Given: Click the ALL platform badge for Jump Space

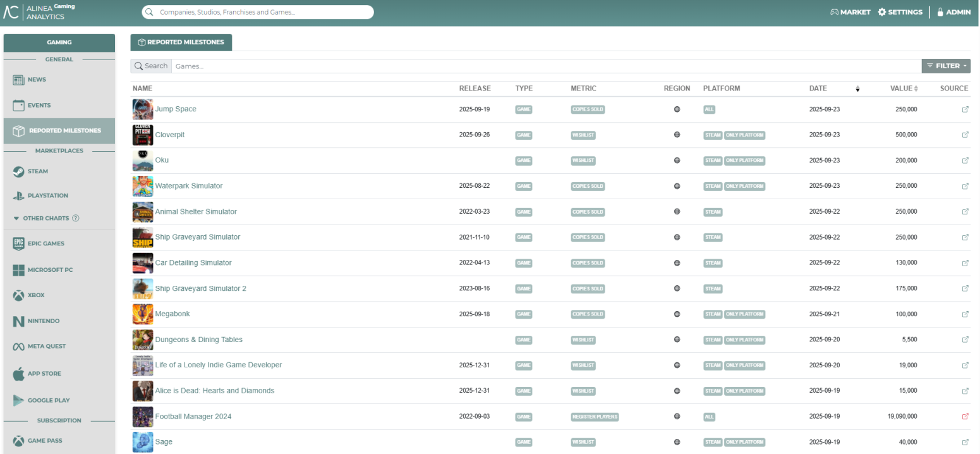Looking at the screenshot, I should (709, 109).
